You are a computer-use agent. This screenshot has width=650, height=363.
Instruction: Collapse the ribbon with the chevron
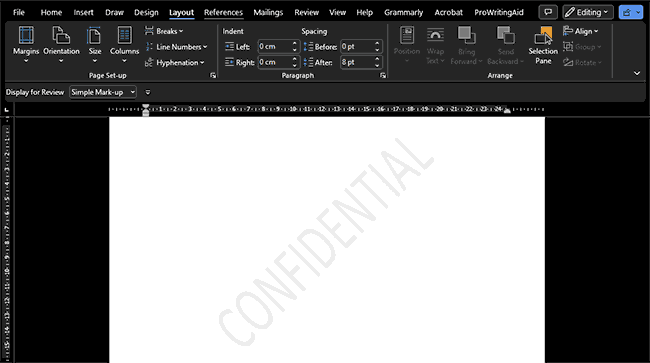(637, 73)
